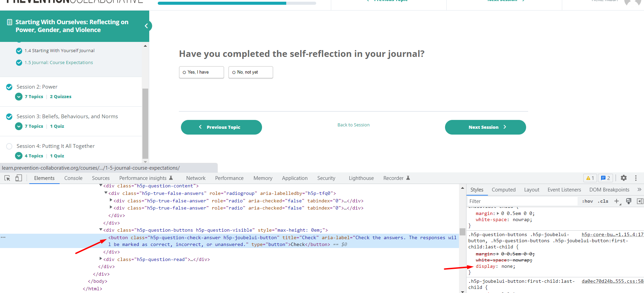Viewport: 644px width, 293px height.
Task: Click the Elements panel scrollbar thumb
Action: click(462, 232)
